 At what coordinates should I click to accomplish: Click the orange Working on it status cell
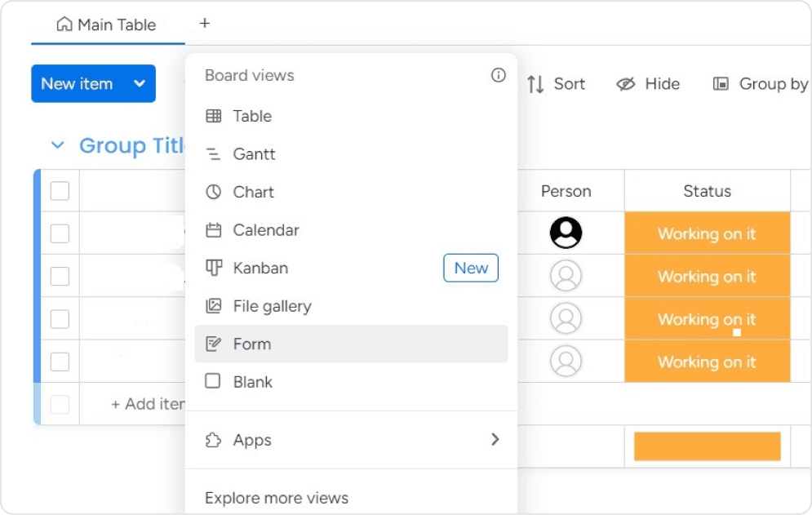(x=707, y=233)
